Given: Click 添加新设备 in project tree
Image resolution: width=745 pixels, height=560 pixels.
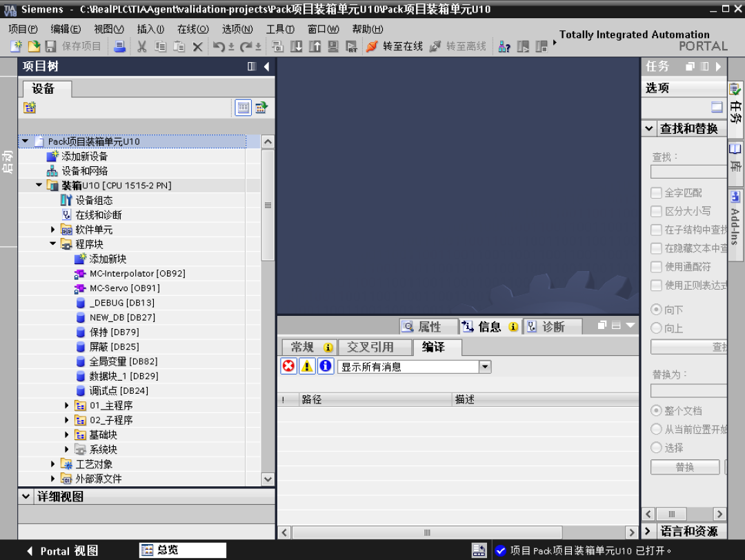Looking at the screenshot, I should tap(85, 157).
